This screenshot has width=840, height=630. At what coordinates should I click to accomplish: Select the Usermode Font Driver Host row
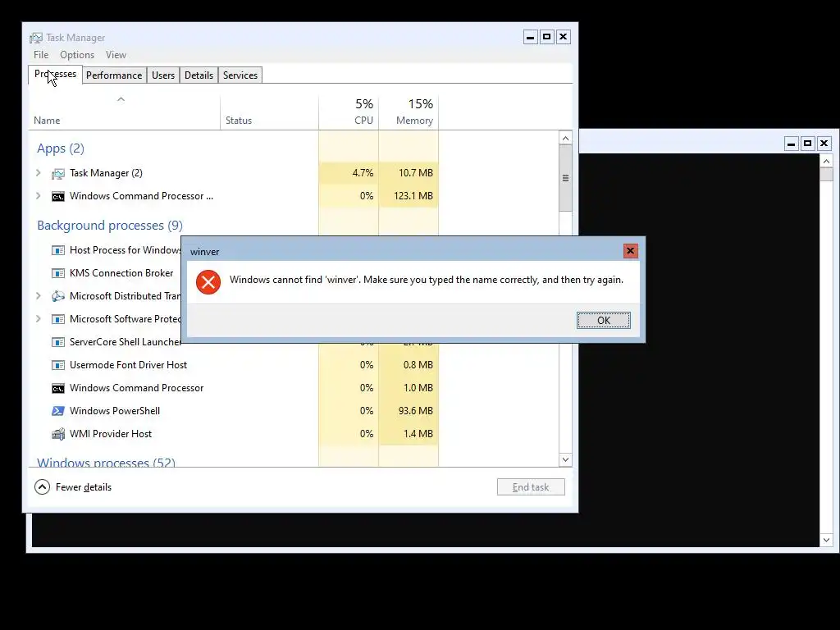coord(234,365)
